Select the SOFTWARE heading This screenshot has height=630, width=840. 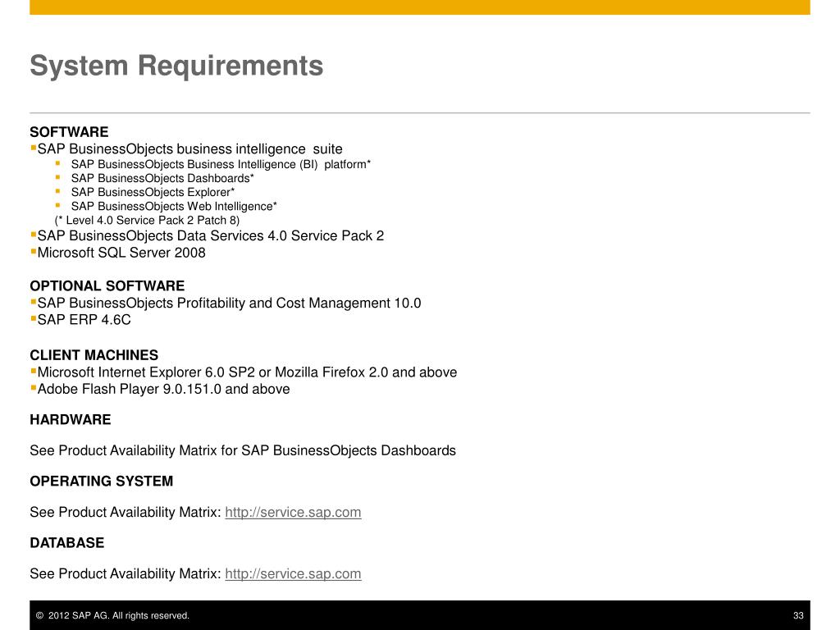coord(69,132)
